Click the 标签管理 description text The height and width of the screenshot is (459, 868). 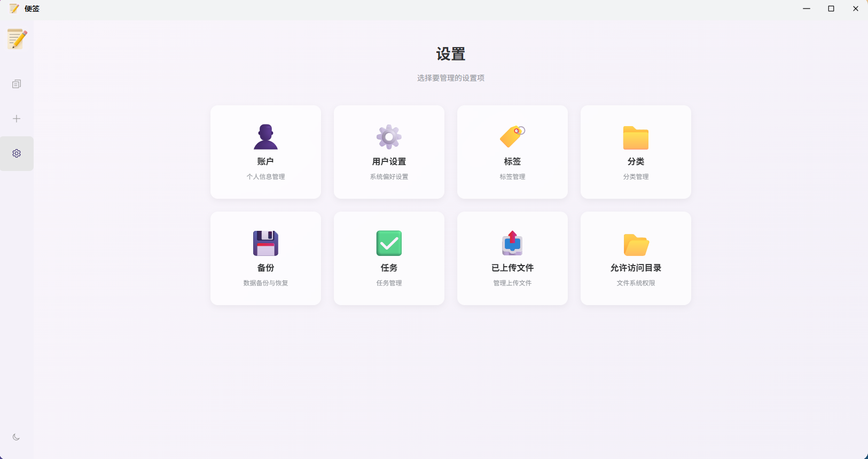[x=512, y=177]
